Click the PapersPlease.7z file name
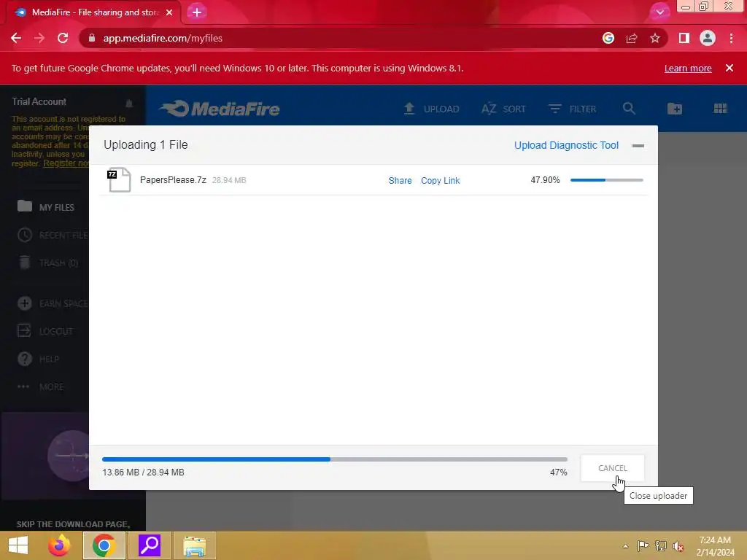The height and width of the screenshot is (560, 747). pyautogui.click(x=173, y=180)
